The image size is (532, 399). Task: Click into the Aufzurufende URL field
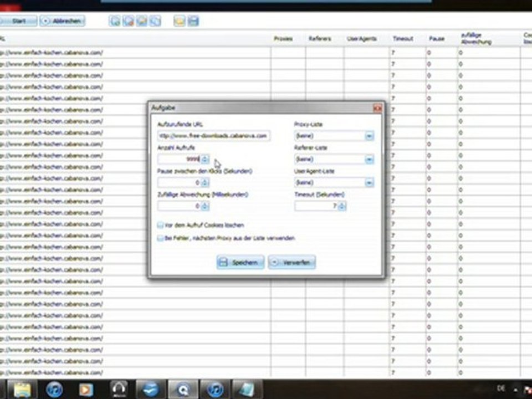pos(214,136)
